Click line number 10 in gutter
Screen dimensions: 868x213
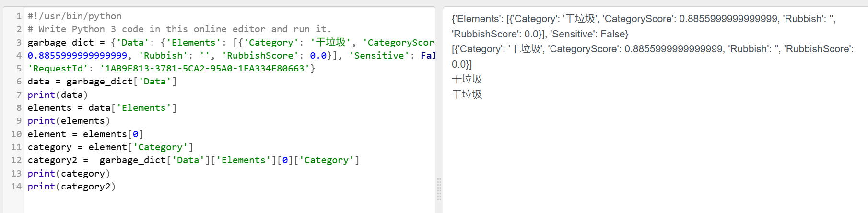point(16,134)
